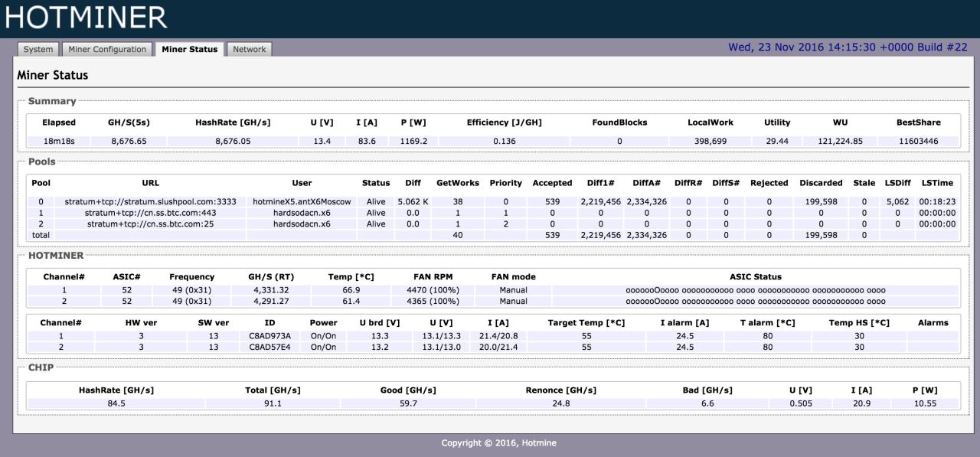Click the pools total row label
Image resolution: width=980 pixels, height=457 pixels.
click(40, 235)
